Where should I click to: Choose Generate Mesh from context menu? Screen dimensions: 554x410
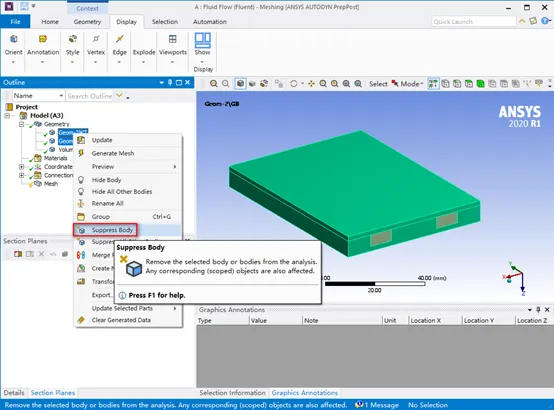coord(113,153)
